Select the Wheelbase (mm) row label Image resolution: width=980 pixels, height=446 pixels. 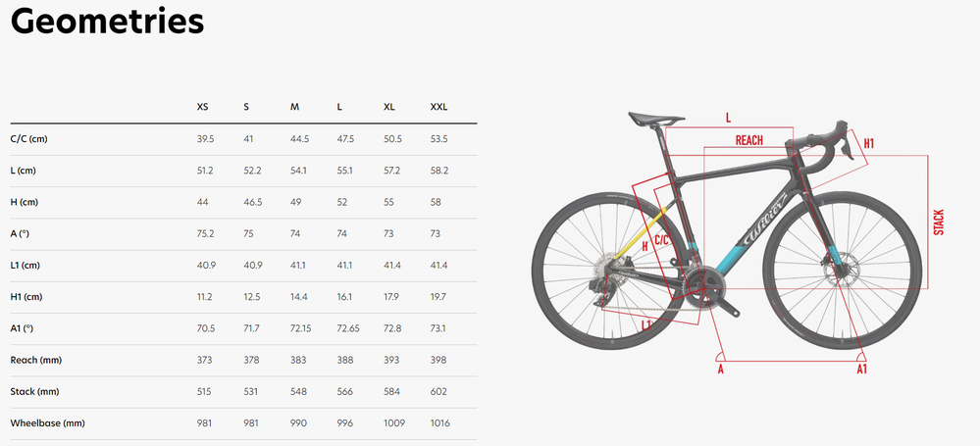(47, 423)
